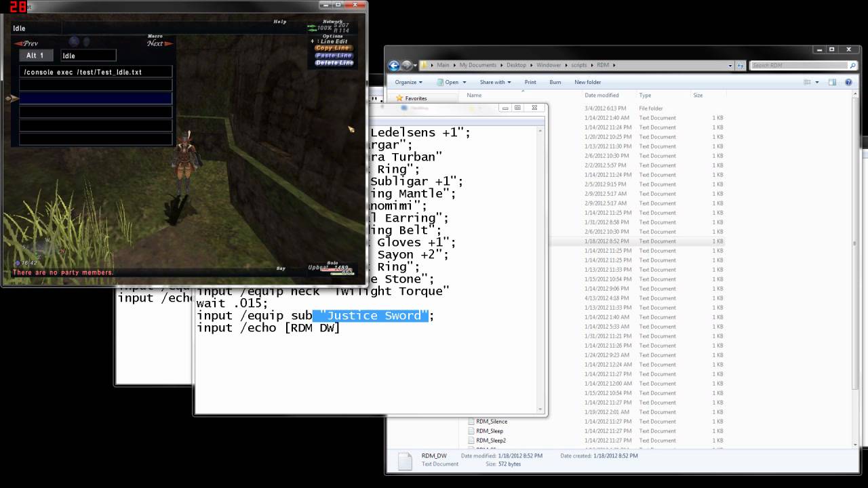
Task: Click Copy Line button in game
Action: coord(332,48)
